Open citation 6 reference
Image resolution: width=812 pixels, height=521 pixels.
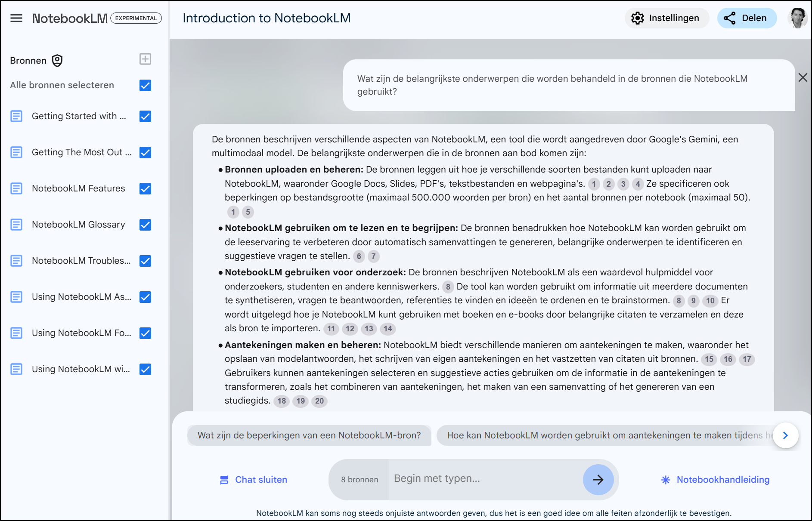359,256
